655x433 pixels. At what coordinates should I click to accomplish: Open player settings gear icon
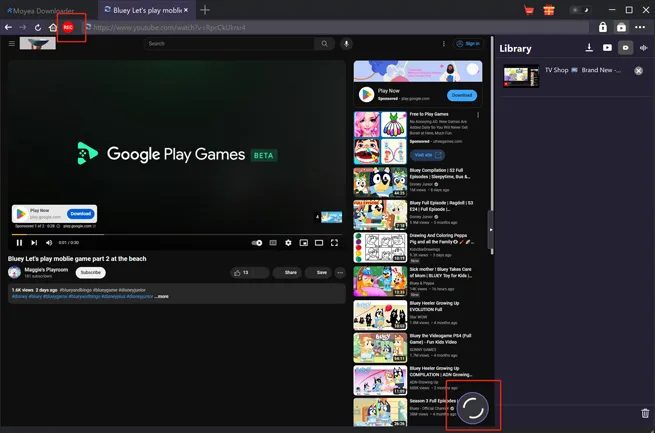tap(288, 243)
